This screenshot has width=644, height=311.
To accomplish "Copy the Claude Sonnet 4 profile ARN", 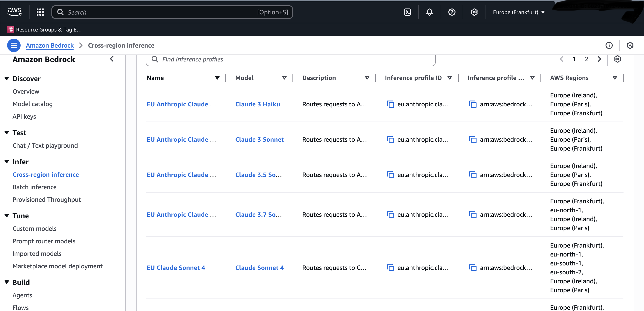I will point(473,268).
